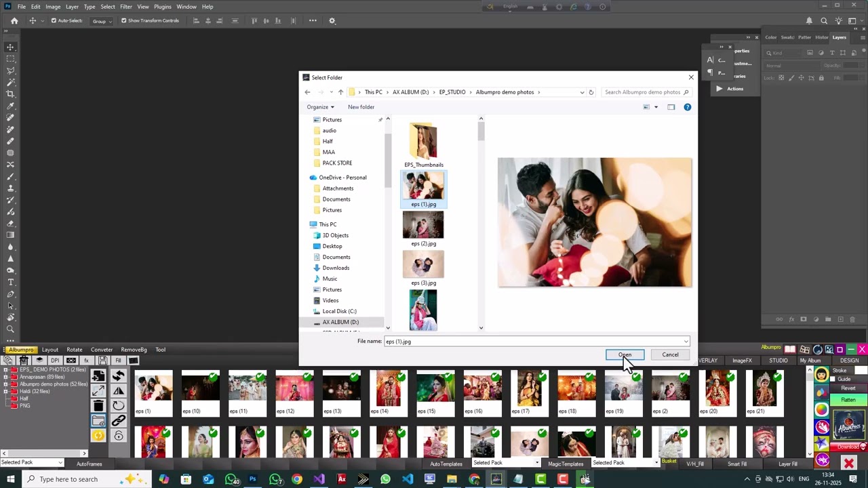Click the Cancel button in dialog

(x=670, y=354)
